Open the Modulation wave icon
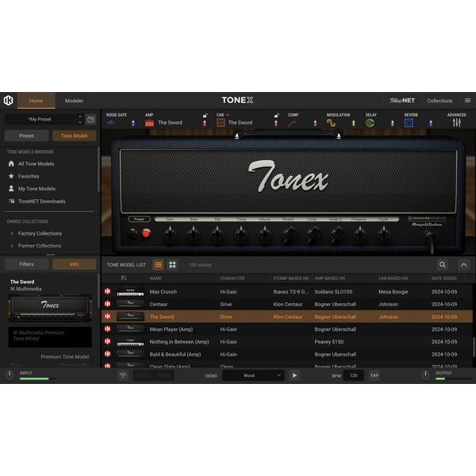476x476 pixels. pos(331,123)
